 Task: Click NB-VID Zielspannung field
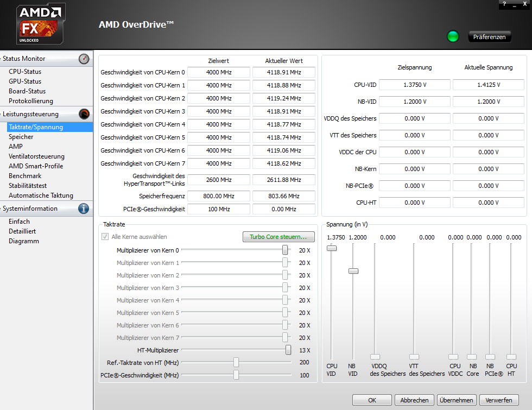click(x=415, y=102)
